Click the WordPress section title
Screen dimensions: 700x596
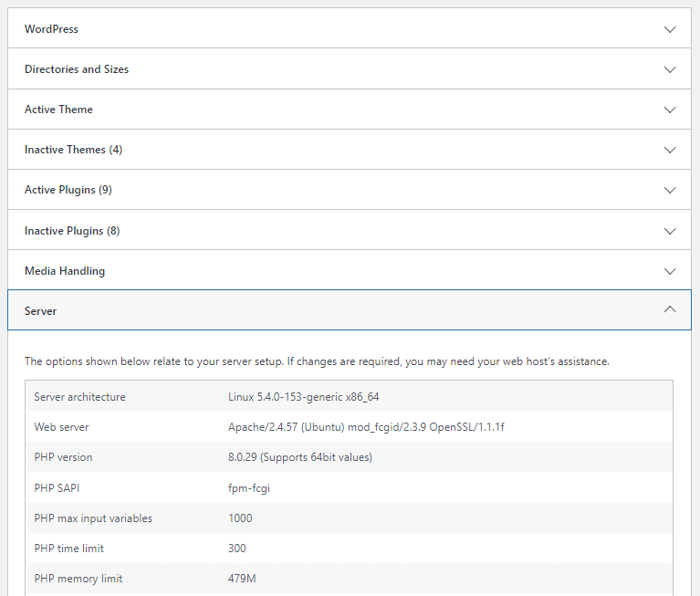[x=51, y=29]
